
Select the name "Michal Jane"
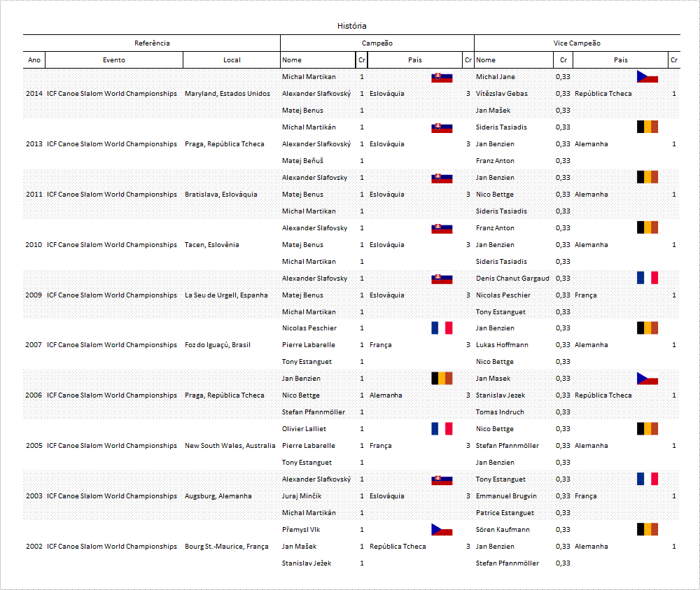495,77
